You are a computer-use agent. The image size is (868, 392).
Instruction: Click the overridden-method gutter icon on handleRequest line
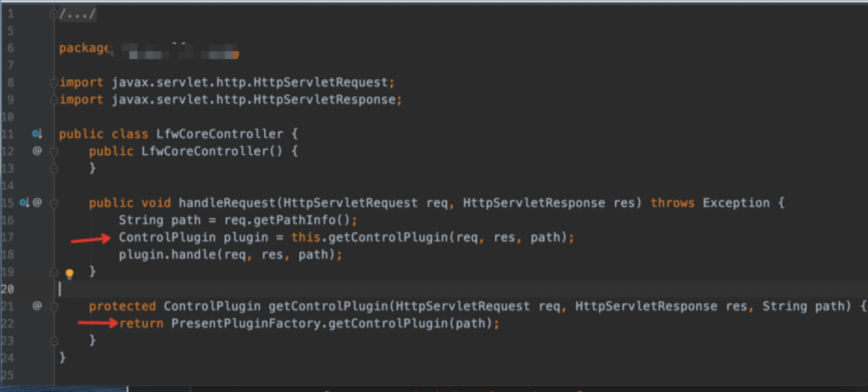pyautogui.click(x=24, y=203)
